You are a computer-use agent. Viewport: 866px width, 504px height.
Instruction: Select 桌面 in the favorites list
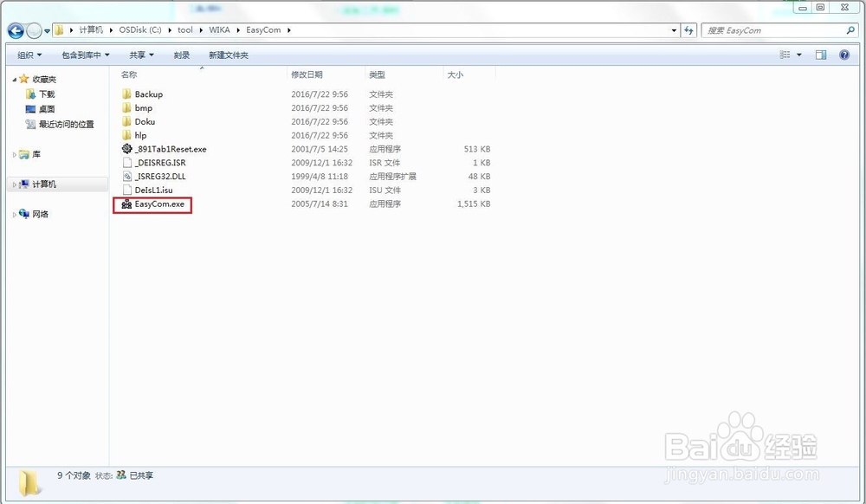47,109
